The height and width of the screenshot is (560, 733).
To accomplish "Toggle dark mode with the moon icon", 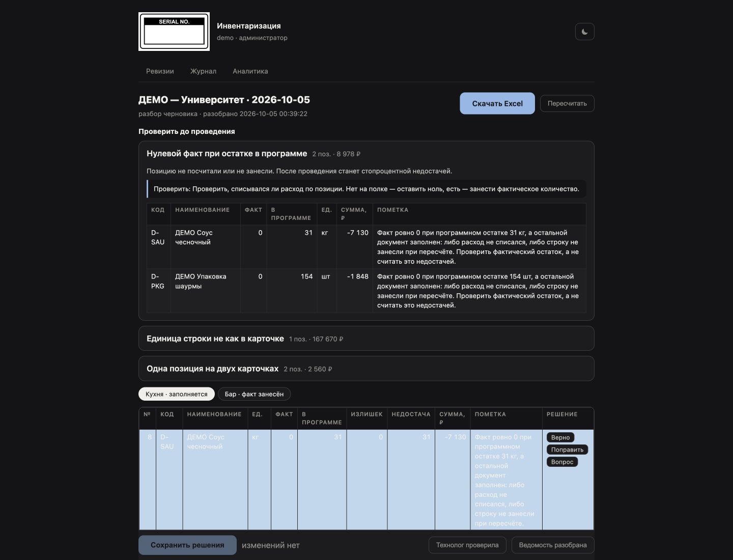I will click(584, 32).
